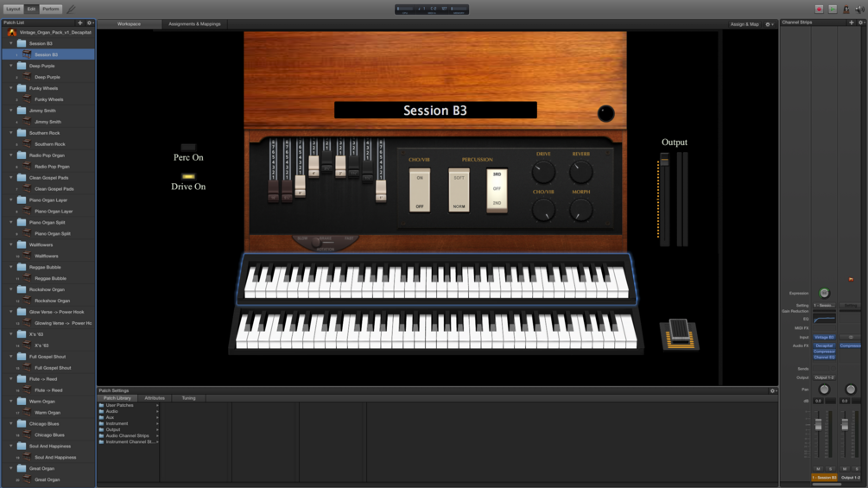Collapse the Chicago Blues set triangle
The width and height of the screenshot is (868, 488).
point(11,423)
